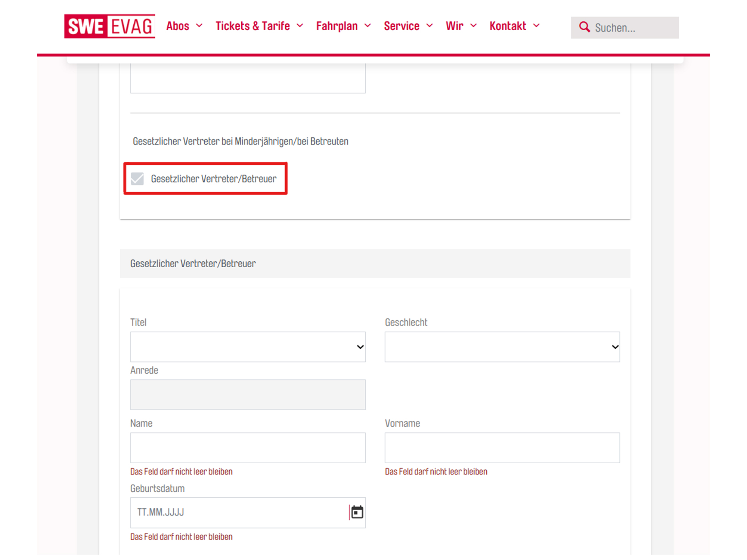Click the Suchen search field
The width and height of the screenshot is (747, 560).
[635, 27]
